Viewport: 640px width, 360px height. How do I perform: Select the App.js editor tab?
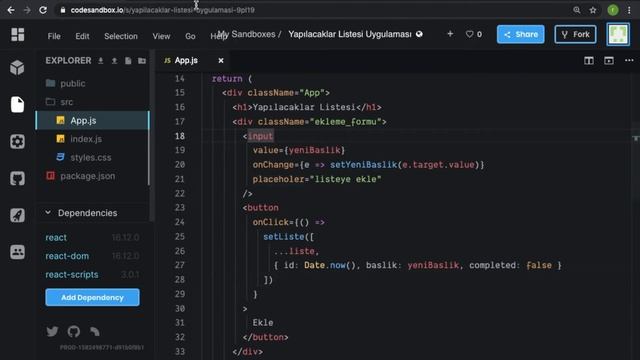pyautogui.click(x=186, y=60)
